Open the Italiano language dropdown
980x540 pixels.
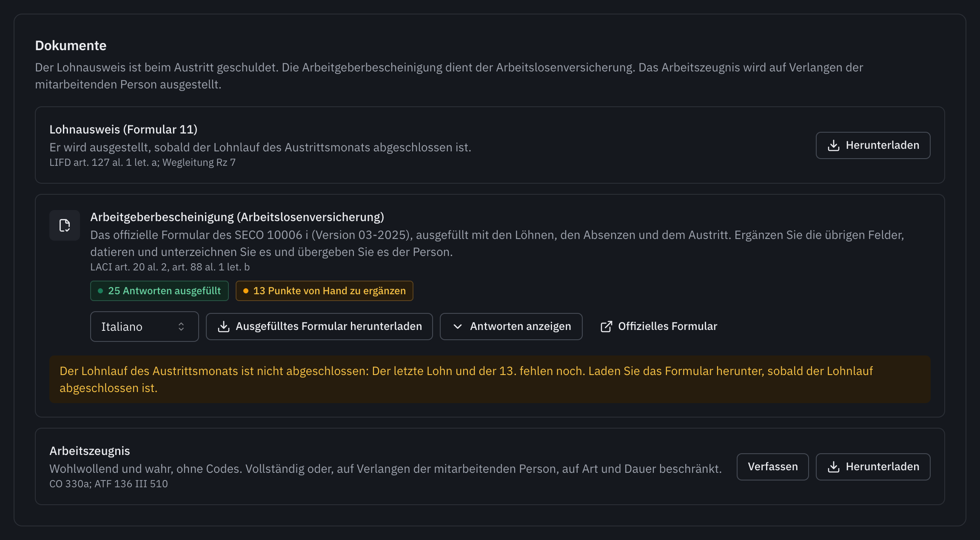click(x=144, y=327)
